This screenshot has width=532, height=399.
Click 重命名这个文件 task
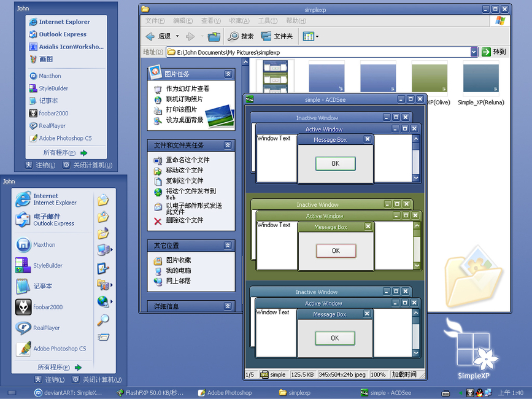pos(182,160)
